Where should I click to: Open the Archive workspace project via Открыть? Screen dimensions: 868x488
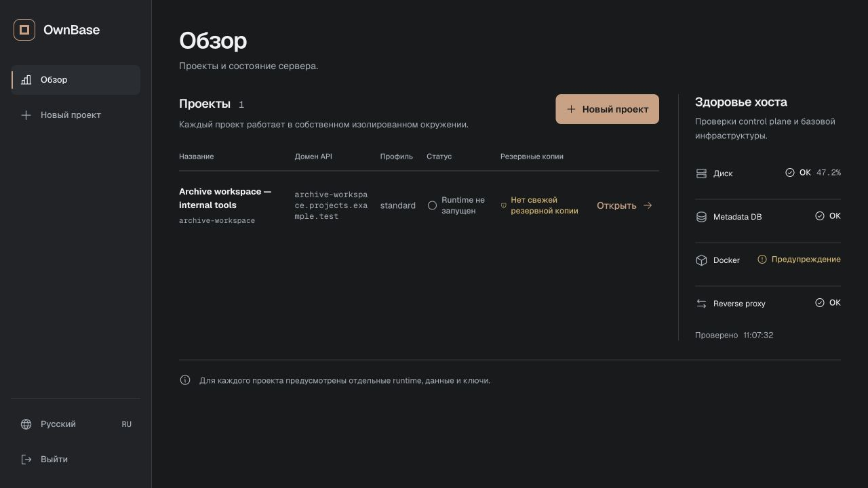[625, 205]
